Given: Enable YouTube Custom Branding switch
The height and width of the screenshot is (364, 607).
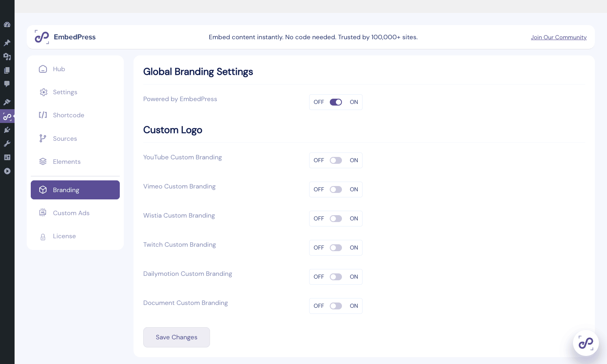Looking at the screenshot, I should tap(336, 160).
